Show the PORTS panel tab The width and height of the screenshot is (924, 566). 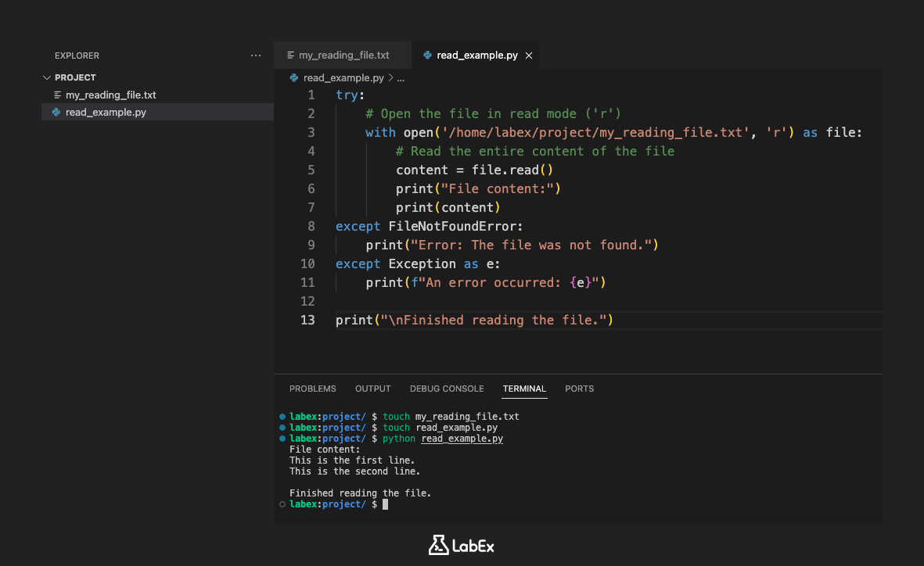point(579,389)
